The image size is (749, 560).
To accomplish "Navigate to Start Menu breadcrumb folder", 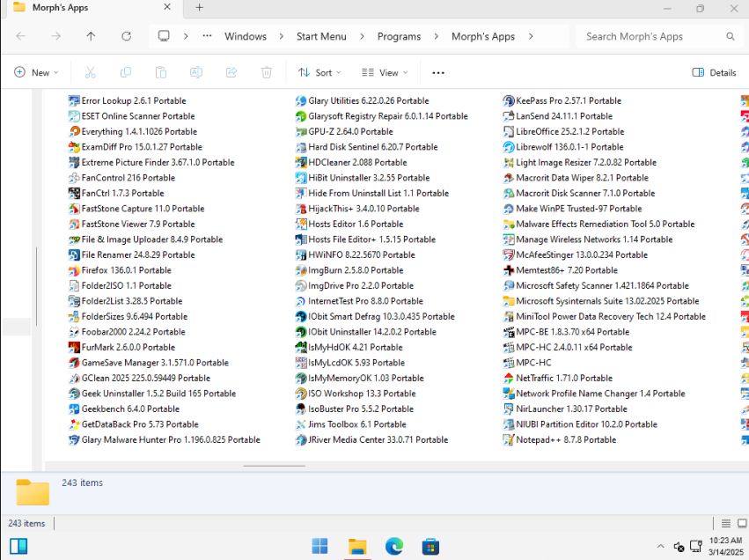I will pyautogui.click(x=321, y=36).
